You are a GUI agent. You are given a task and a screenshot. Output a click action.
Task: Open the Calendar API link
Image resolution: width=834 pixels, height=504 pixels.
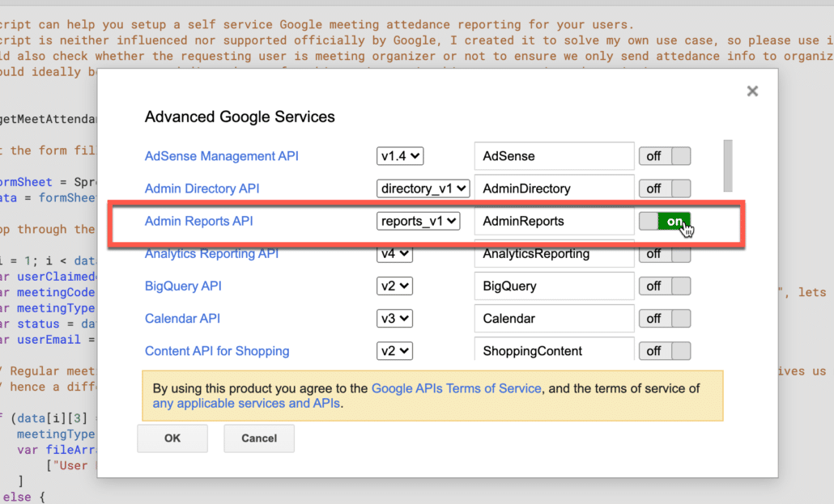point(182,319)
